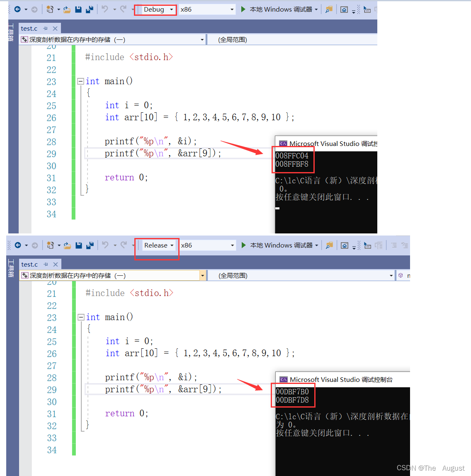
Task: Open undo history dropdown in upper toolbar
Action: (x=114, y=10)
